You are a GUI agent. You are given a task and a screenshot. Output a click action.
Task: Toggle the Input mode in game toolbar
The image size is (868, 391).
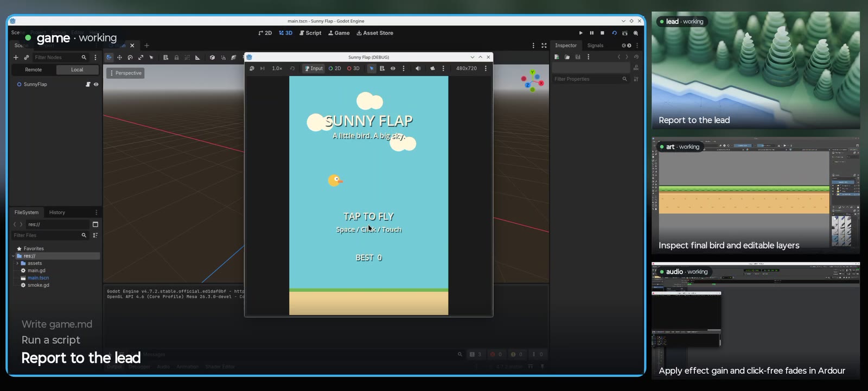(x=314, y=68)
